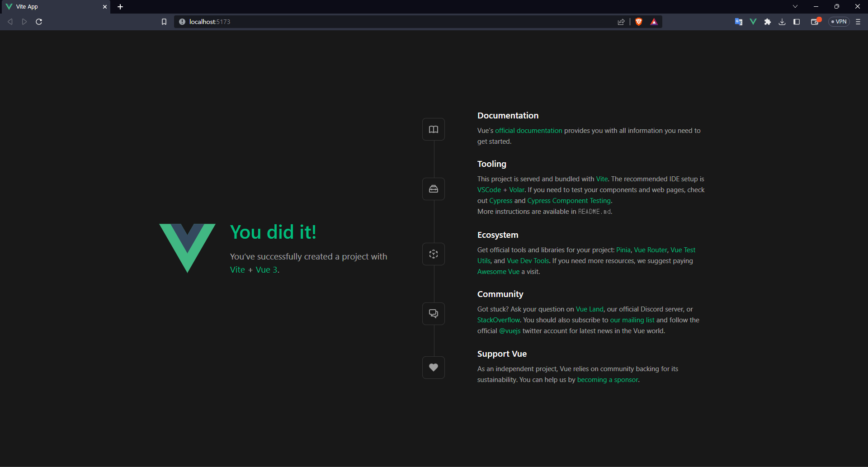Open the Brave Wallet icon
Image resolution: width=868 pixels, height=467 pixels.
[x=815, y=22]
